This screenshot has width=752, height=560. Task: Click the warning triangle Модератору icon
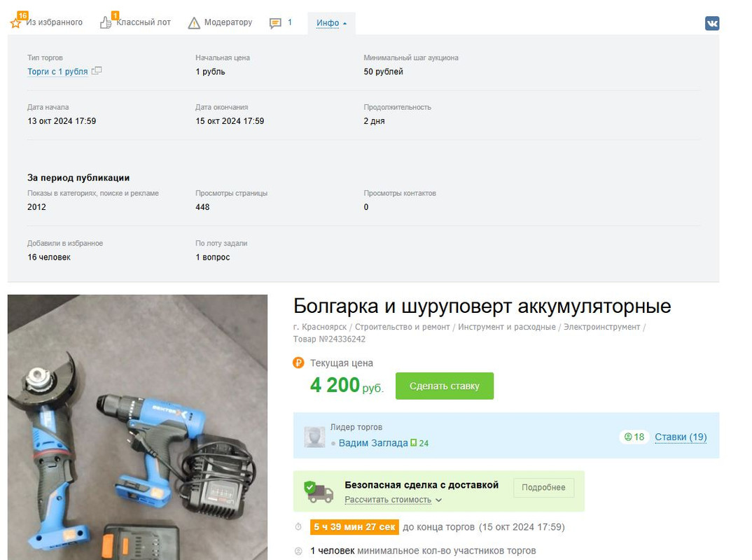tap(194, 22)
